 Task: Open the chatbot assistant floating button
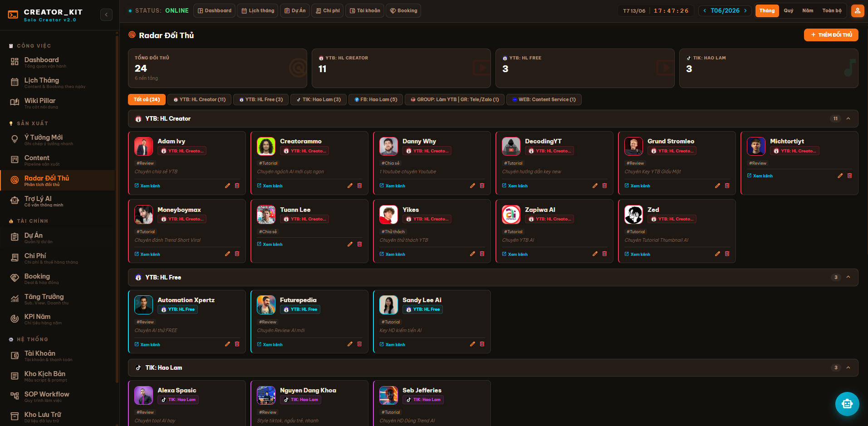click(x=847, y=404)
